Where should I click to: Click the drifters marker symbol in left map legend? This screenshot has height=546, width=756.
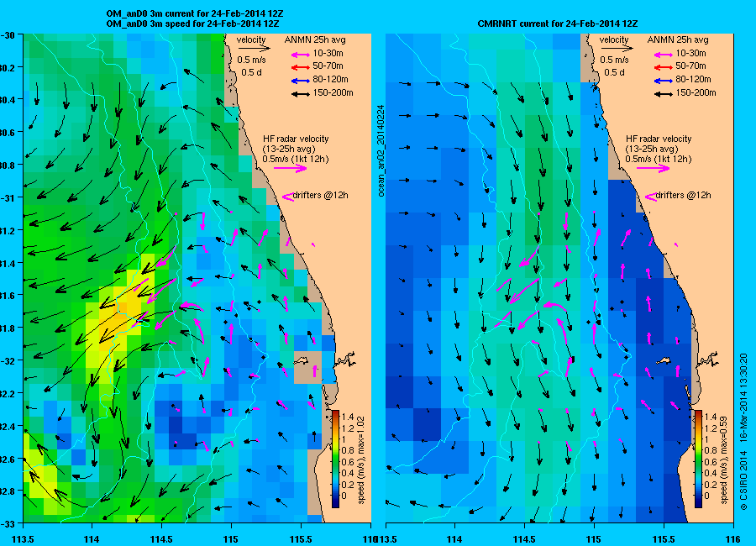coord(287,197)
